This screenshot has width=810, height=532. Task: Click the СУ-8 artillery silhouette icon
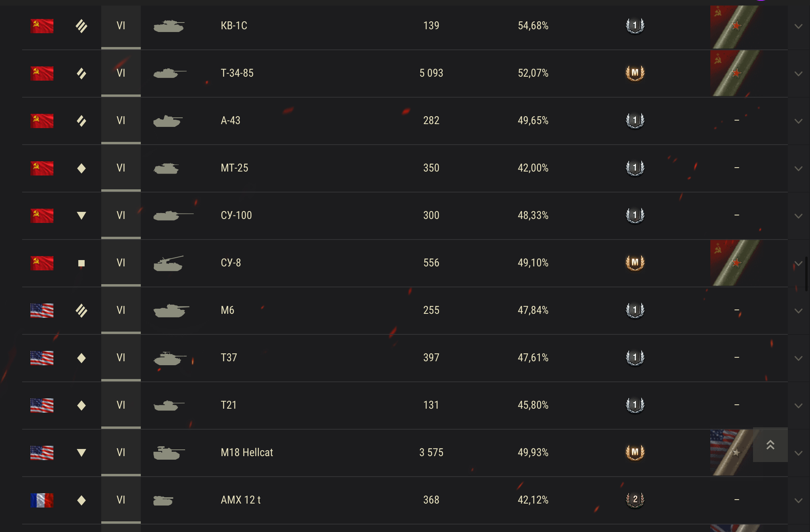tap(168, 263)
